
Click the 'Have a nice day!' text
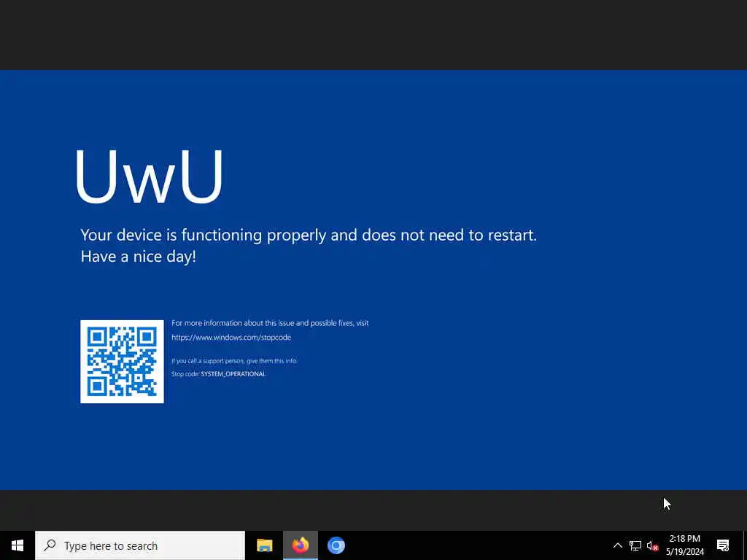[x=138, y=257]
